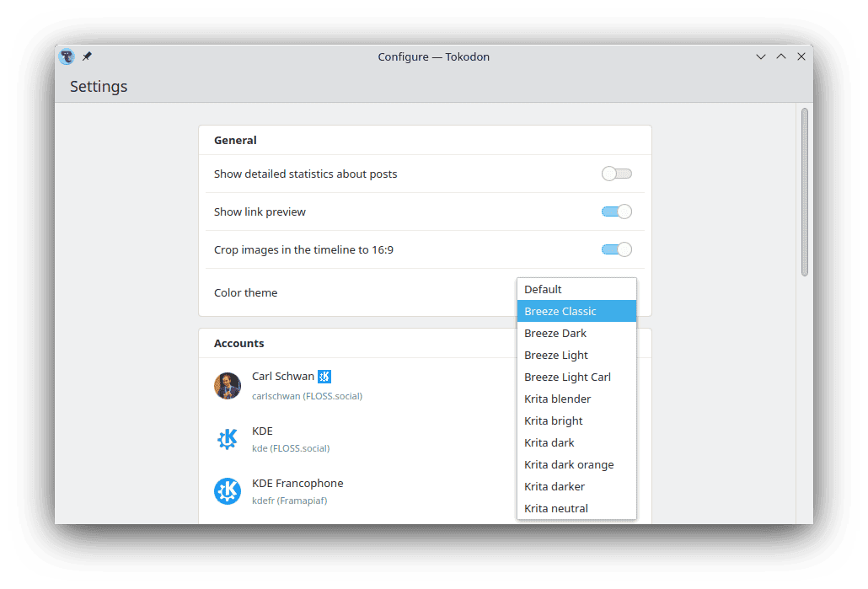Click Carl Schwan's avatar picture
Viewport: 868px width, 589px height.
[228, 386]
